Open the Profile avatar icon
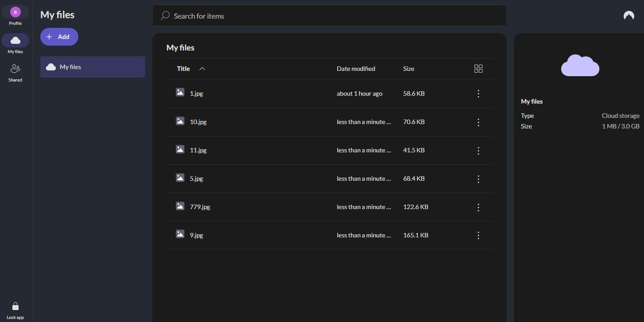This screenshot has height=322, width=644. pos(15,12)
